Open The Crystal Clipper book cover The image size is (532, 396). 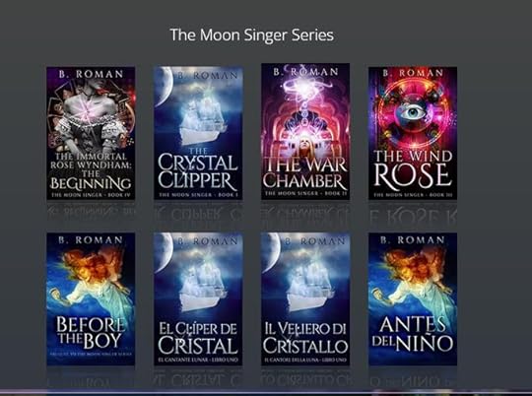198,133
